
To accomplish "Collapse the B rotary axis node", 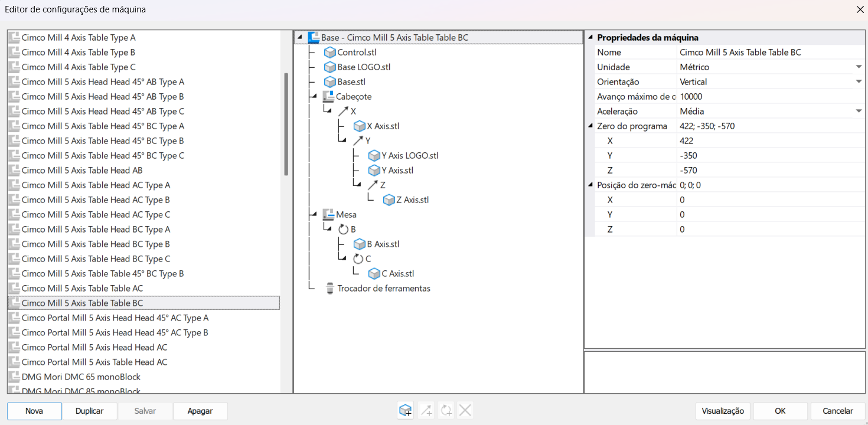I will click(328, 230).
